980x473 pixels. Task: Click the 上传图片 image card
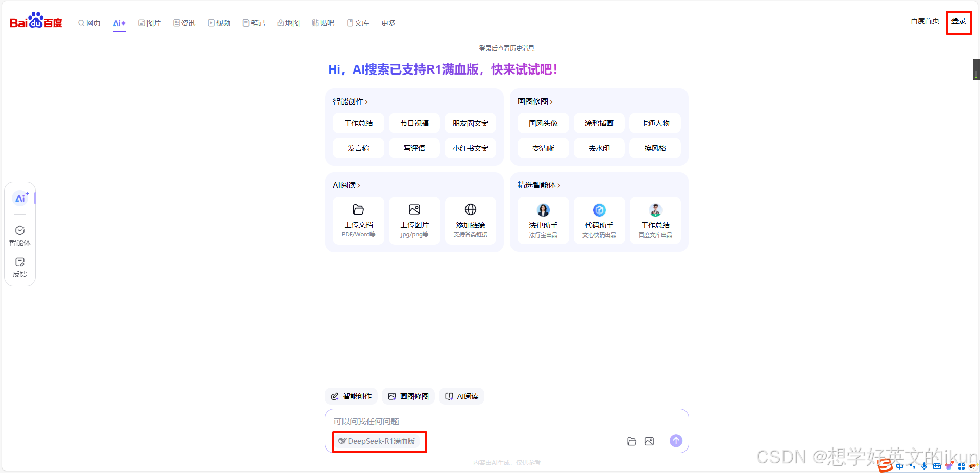pos(414,221)
